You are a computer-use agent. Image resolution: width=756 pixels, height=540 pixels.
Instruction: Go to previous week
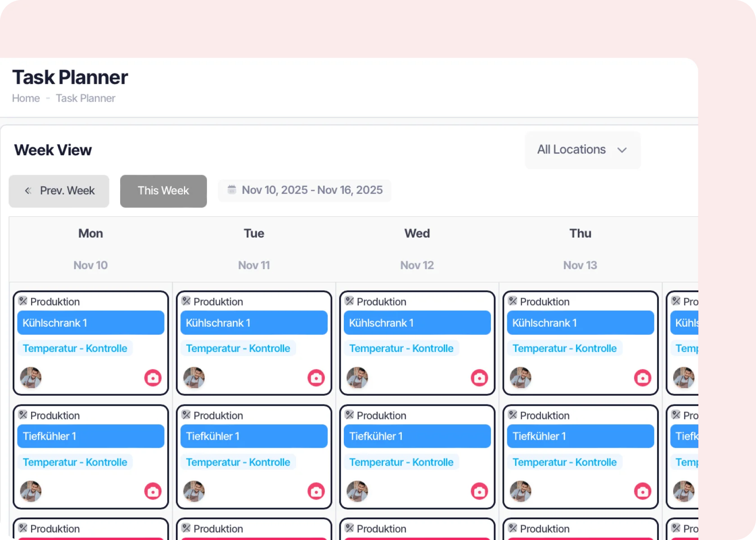click(59, 191)
